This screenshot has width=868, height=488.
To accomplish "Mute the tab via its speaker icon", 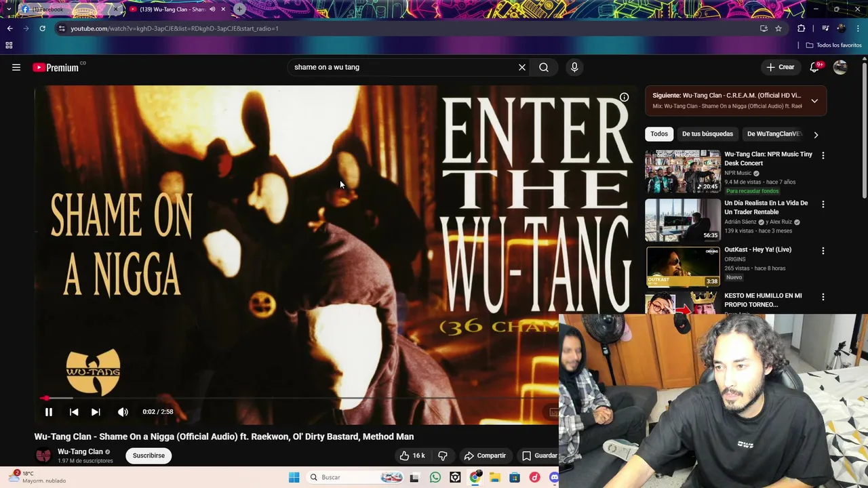I will coord(212,9).
